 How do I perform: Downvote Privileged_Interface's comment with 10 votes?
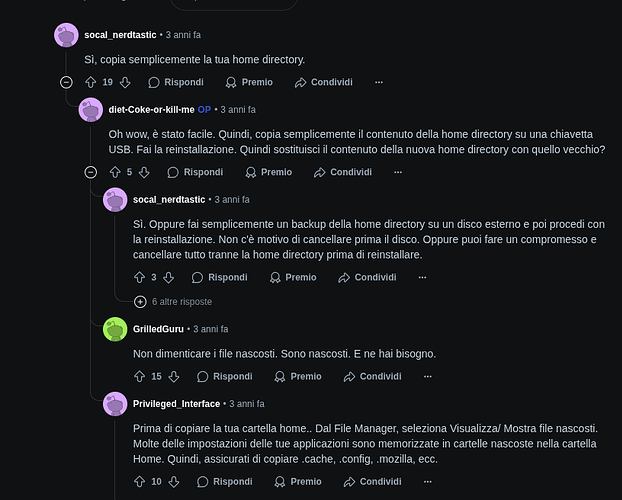174,481
